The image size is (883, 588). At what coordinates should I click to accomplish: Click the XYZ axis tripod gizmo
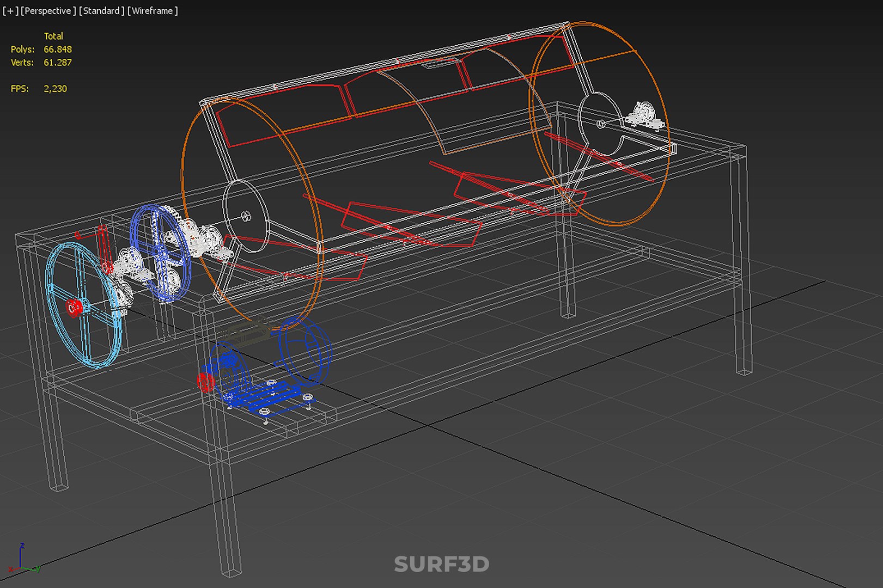[x=23, y=559]
